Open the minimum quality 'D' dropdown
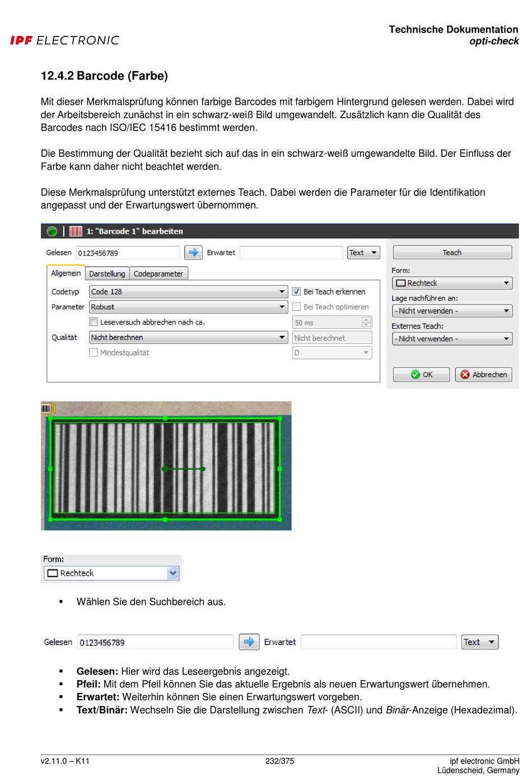 [332, 352]
